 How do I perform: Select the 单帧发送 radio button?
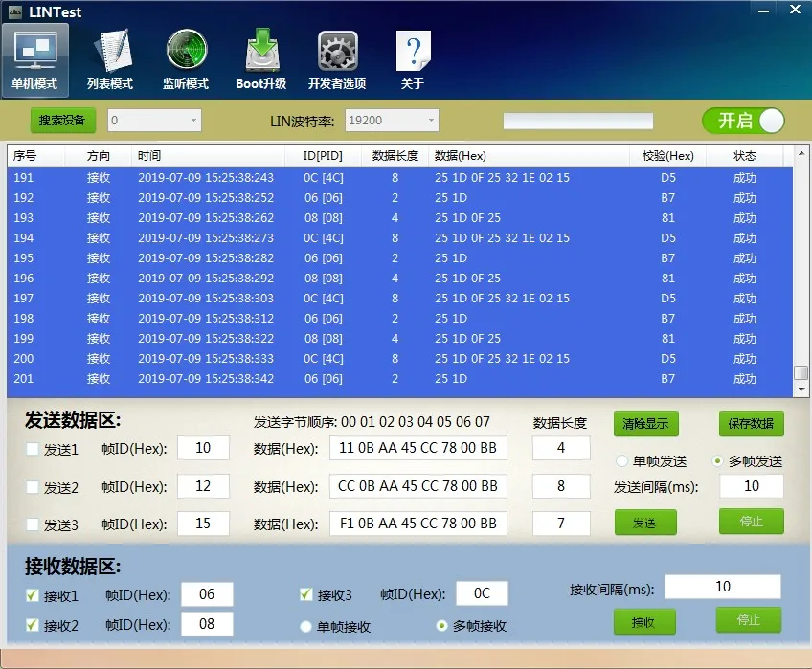pos(621,461)
